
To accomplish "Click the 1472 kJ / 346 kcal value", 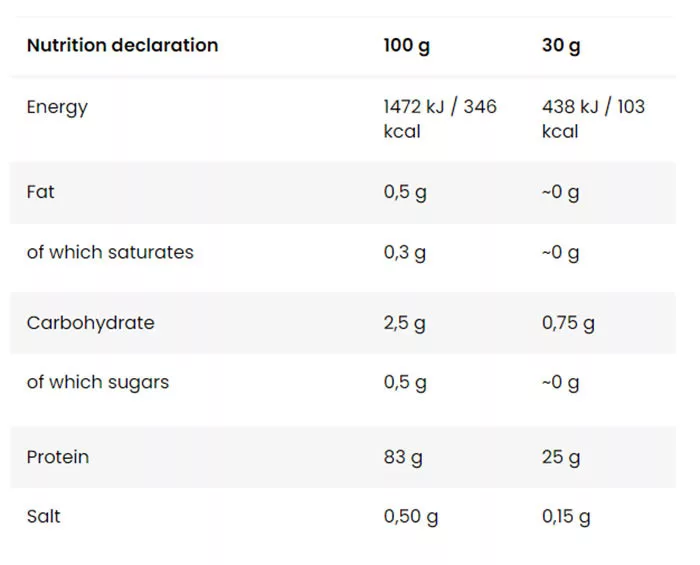I will point(439,118).
